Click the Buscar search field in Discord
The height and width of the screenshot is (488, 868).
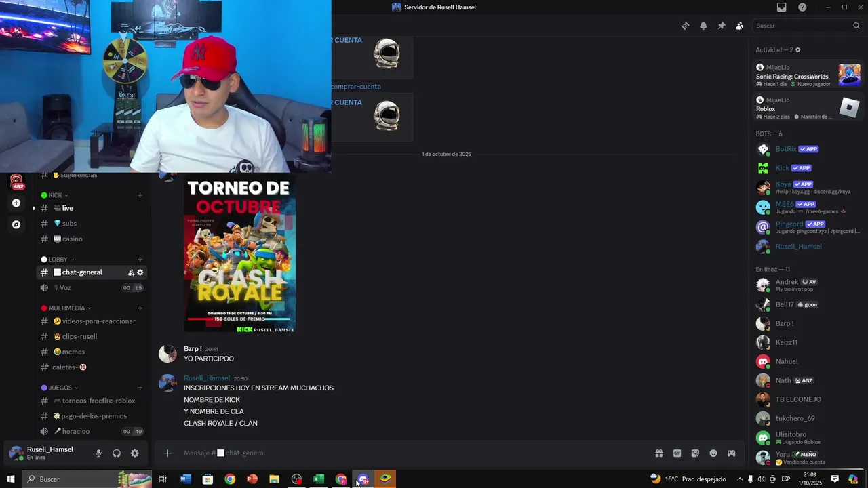807,26
